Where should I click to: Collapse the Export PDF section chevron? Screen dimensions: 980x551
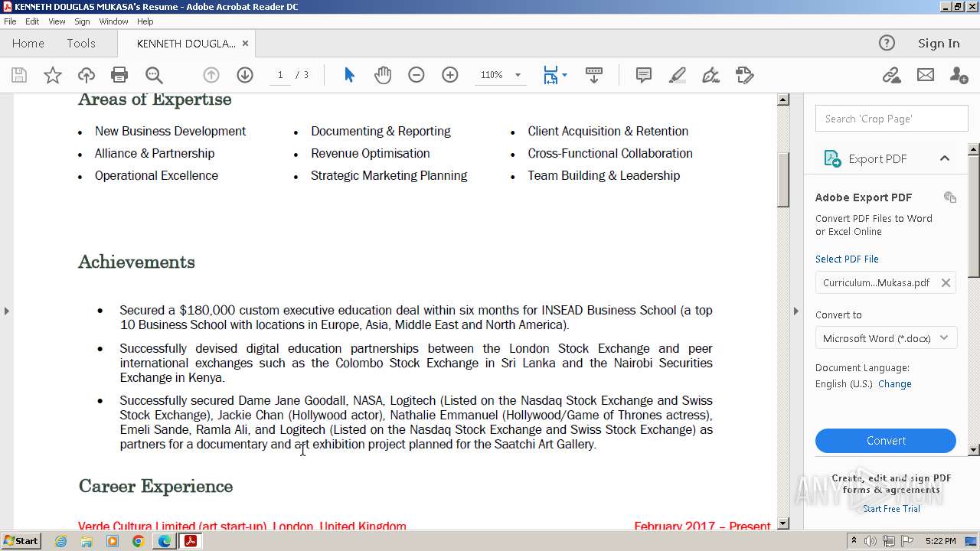tap(944, 158)
